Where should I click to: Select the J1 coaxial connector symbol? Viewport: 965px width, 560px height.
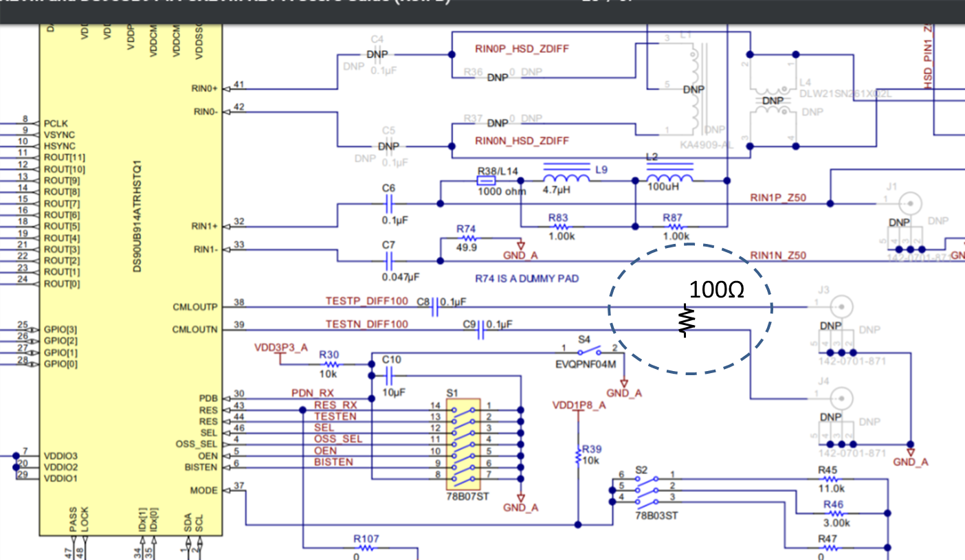(912, 204)
